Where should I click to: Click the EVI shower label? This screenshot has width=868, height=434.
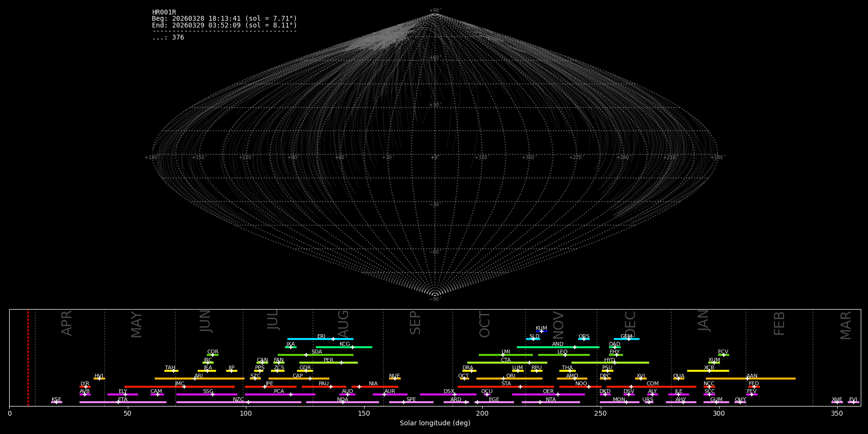click(x=853, y=400)
